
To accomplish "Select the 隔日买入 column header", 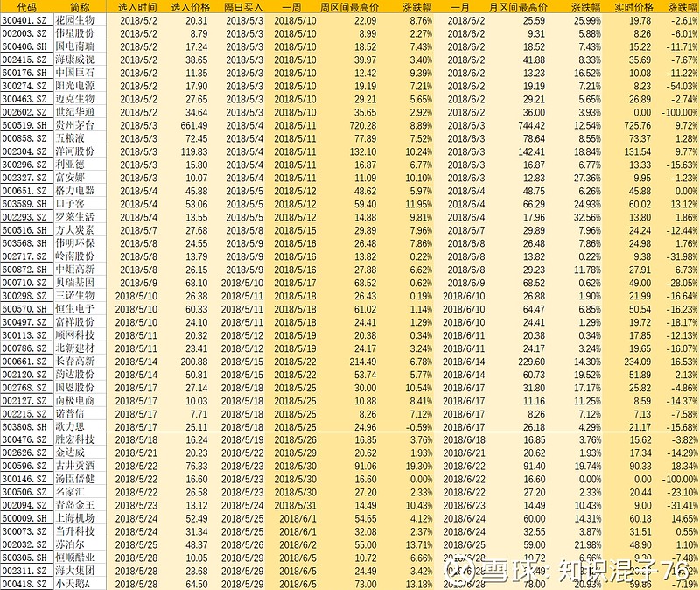I will point(244,7).
